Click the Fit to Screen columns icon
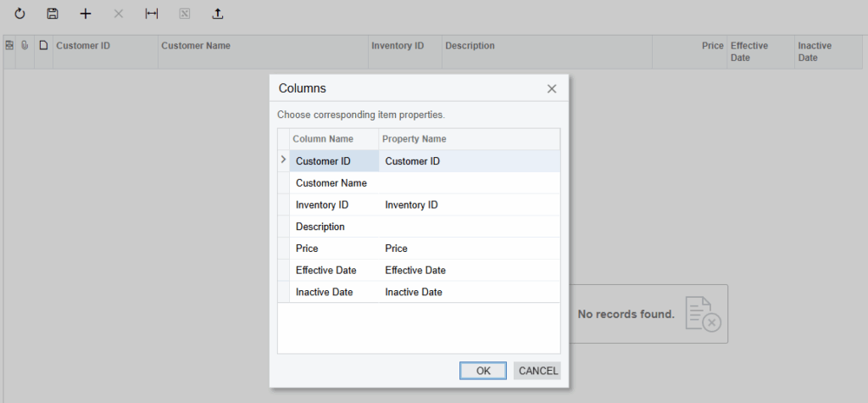The image size is (868, 403). (151, 14)
